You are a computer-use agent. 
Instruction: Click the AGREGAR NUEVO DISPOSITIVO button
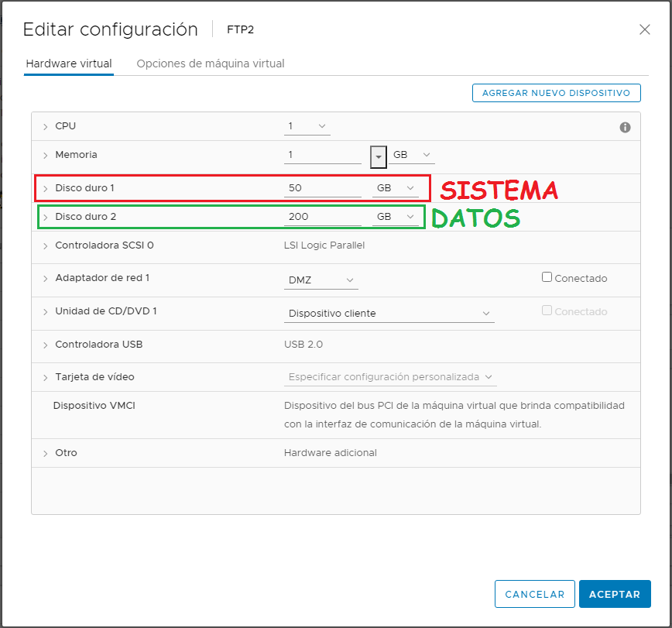[x=556, y=92]
